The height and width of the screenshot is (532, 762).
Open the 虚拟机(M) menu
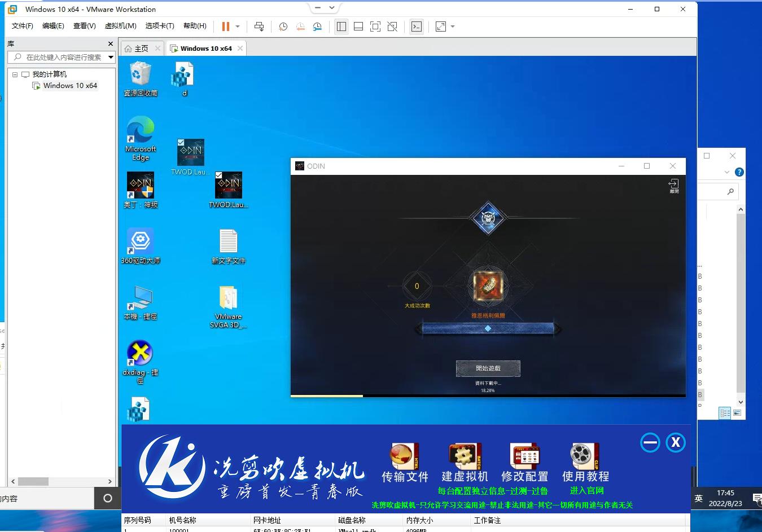tap(120, 26)
